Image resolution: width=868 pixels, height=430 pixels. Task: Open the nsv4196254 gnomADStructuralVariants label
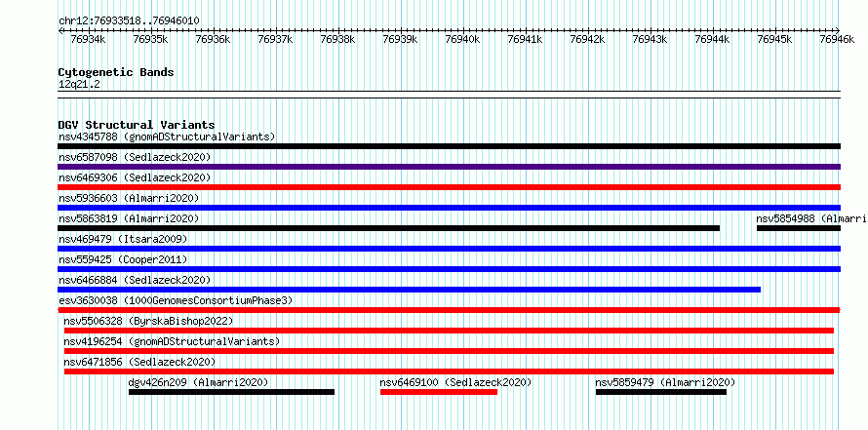(x=172, y=341)
